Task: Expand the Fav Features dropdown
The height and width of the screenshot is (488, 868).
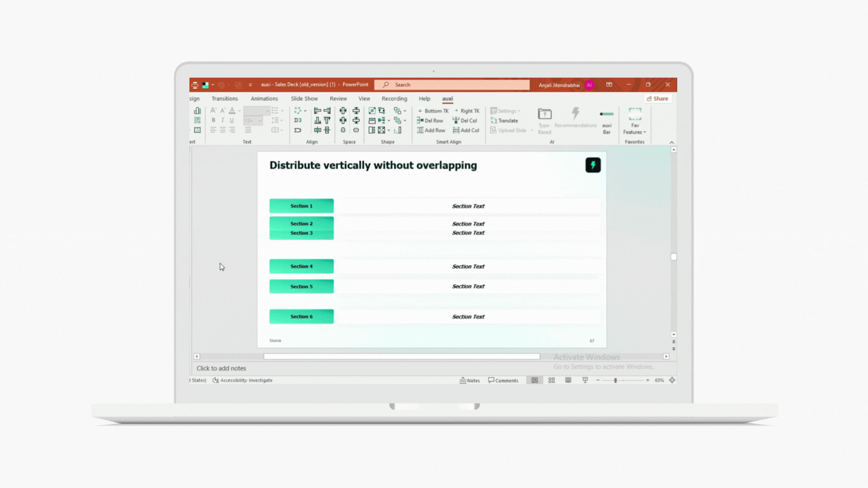Action: [x=635, y=129]
